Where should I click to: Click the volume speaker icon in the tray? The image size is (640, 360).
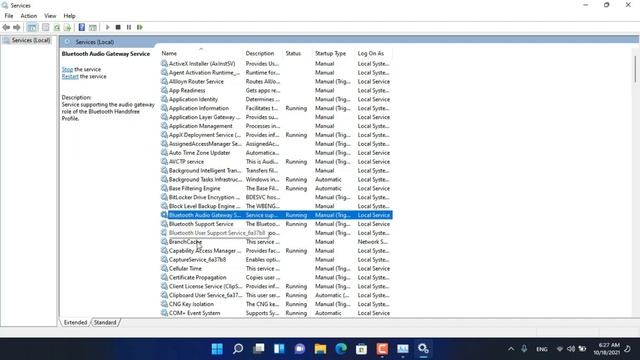[x=571, y=349]
